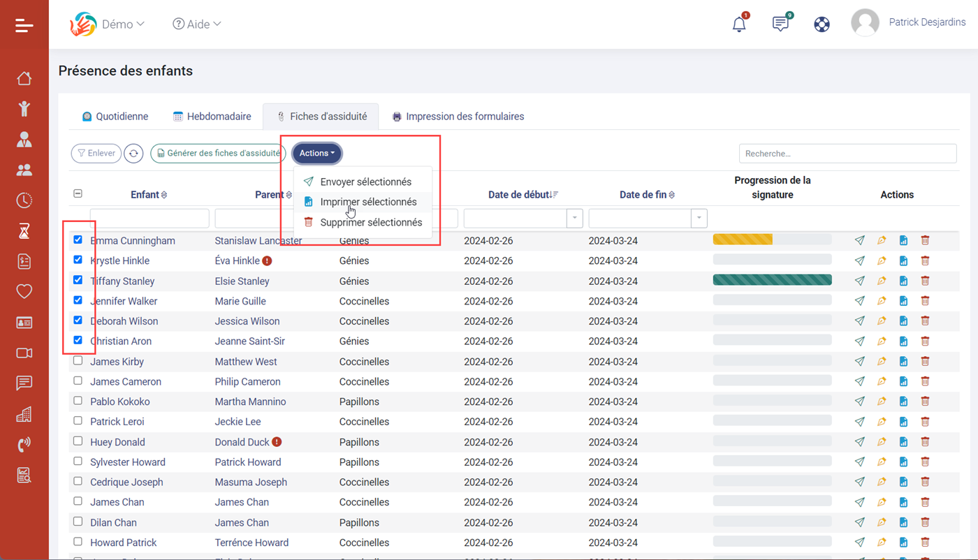The height and width of the screenshot is (560, 978).
Task: Focus the Recherche search field
Action: click(847, 154)
